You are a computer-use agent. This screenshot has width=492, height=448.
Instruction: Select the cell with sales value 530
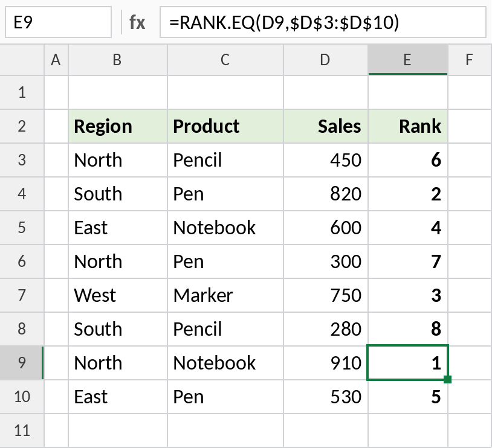tap(326, 397)
